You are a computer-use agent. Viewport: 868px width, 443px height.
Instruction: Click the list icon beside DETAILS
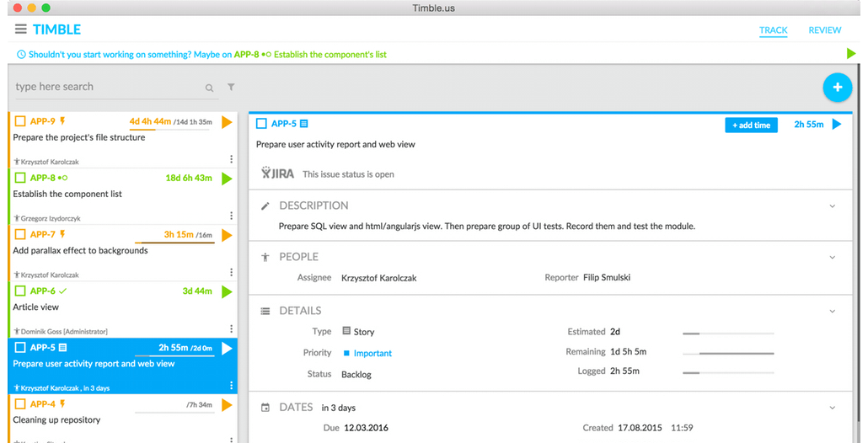[x=265, y=311]
